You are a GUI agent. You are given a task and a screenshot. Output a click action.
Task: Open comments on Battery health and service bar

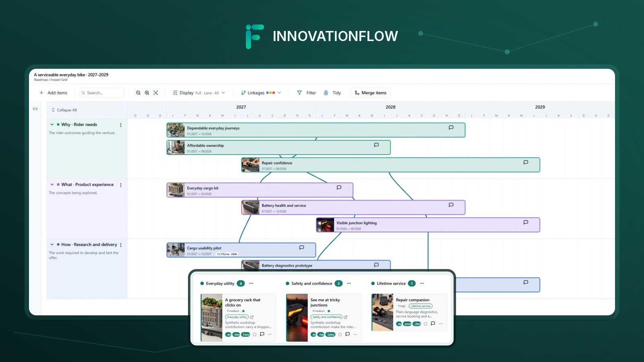(x=451, y=205)
